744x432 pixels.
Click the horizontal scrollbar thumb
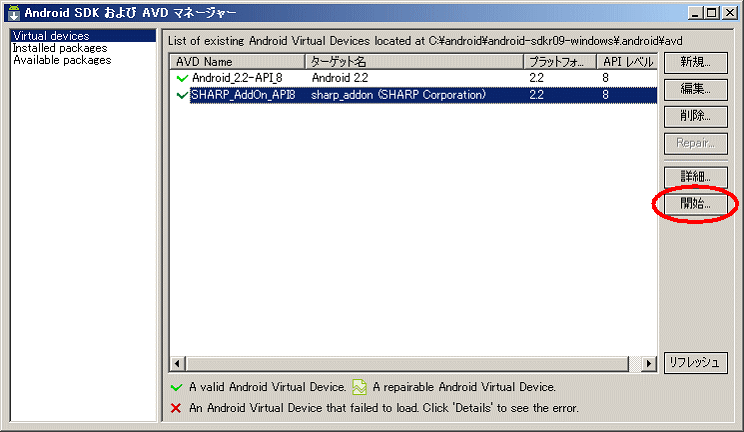407,364
